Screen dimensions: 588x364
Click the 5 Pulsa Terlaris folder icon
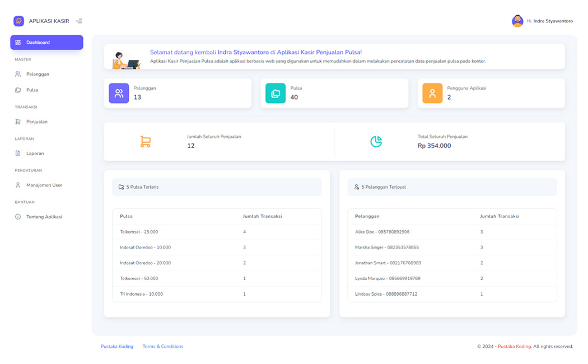pyautogui.click(x=122, y=187)
